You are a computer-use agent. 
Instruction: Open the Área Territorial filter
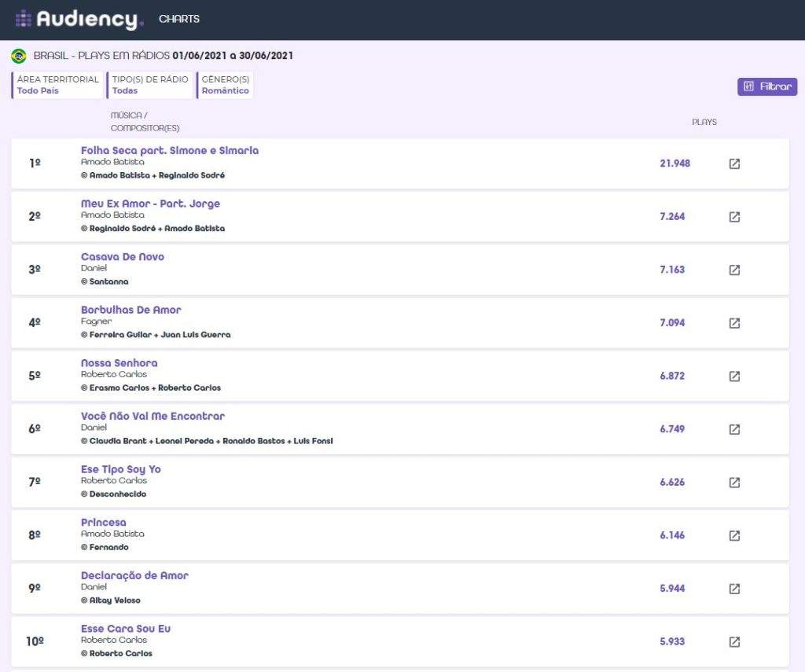pyautogui.click(x=57, y=85)
